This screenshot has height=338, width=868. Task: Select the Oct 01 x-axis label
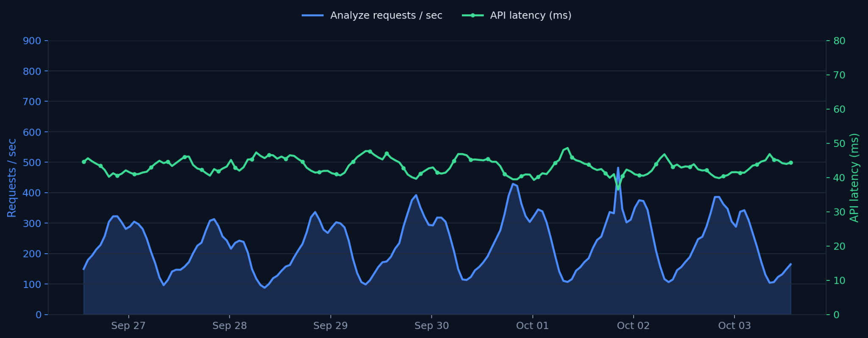tap(532, 326)
